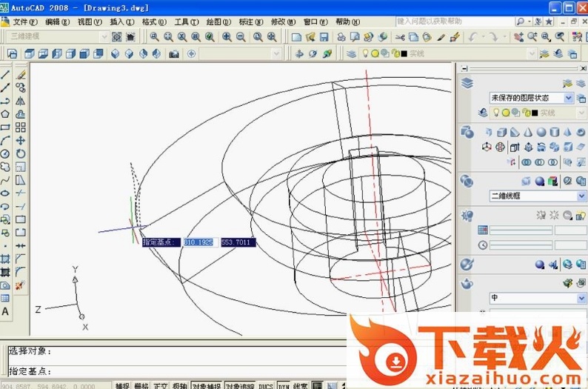
Task: Toggle 正交 ortho mode
Action: (161, 385)
